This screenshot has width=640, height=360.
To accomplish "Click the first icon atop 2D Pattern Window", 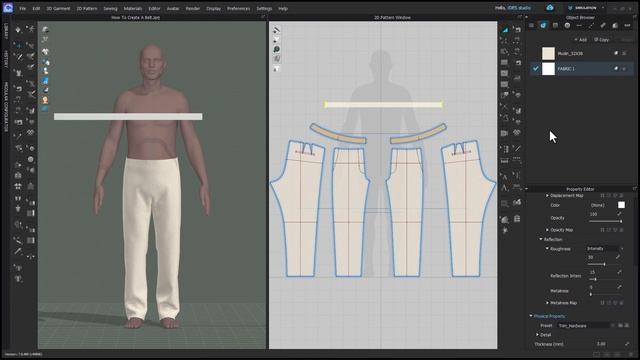I will click(276, 30).
